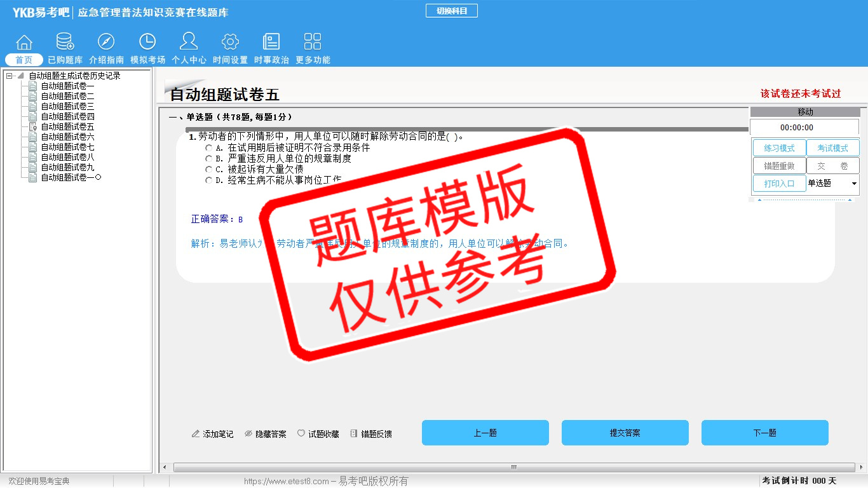The height and width of the screenshot is (488, 868).
Task: Click the horizontal scrollbar thumb
Action: [513, 468]
